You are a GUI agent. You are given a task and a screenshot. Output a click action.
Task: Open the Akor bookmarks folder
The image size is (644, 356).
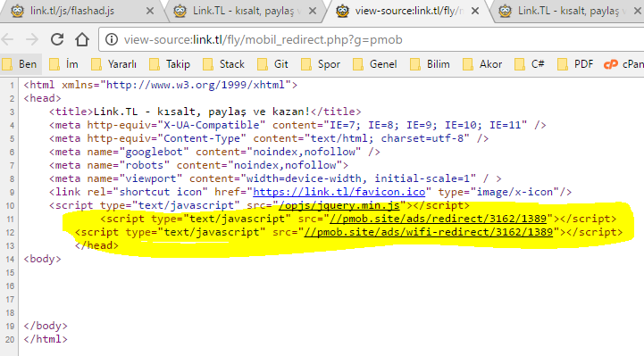click(483, 64)
